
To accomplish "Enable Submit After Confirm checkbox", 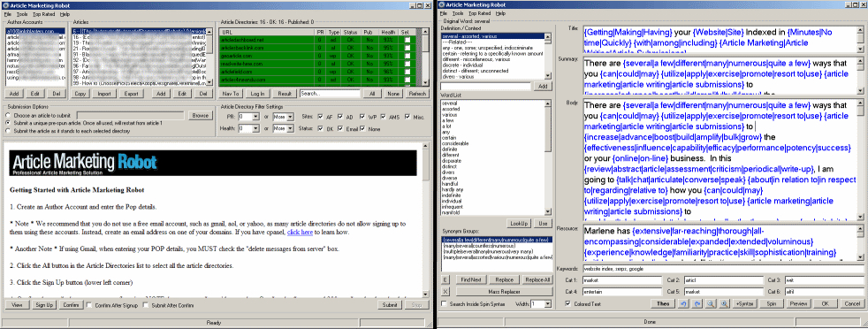I will point(146,305).
